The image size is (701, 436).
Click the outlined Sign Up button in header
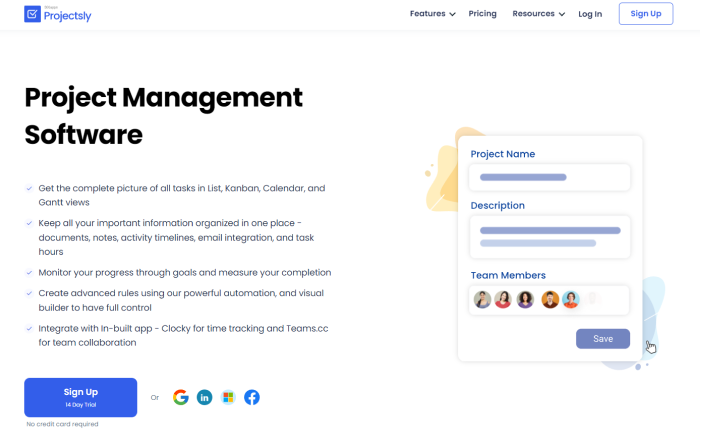point(645,14)
